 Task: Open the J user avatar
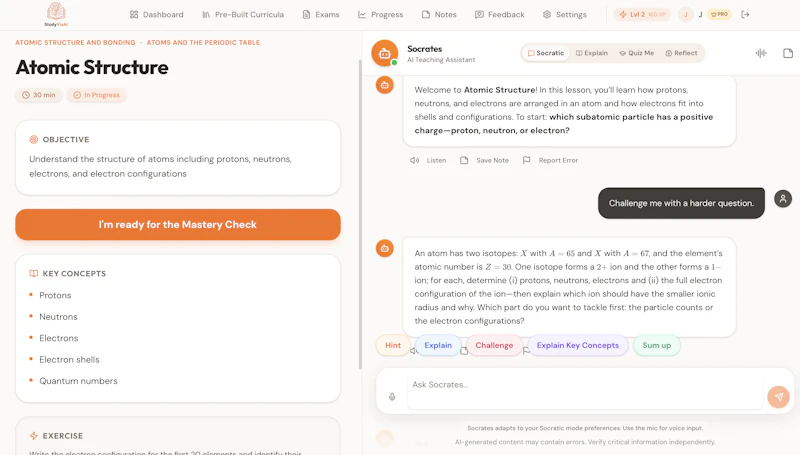[x=686, y=14]
